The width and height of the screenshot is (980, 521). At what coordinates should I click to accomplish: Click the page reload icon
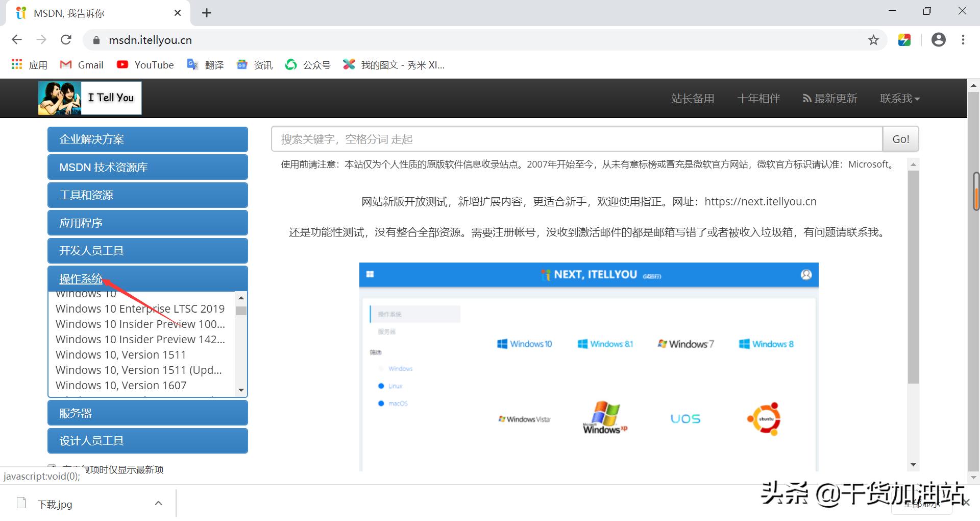[x=66, y=39]
